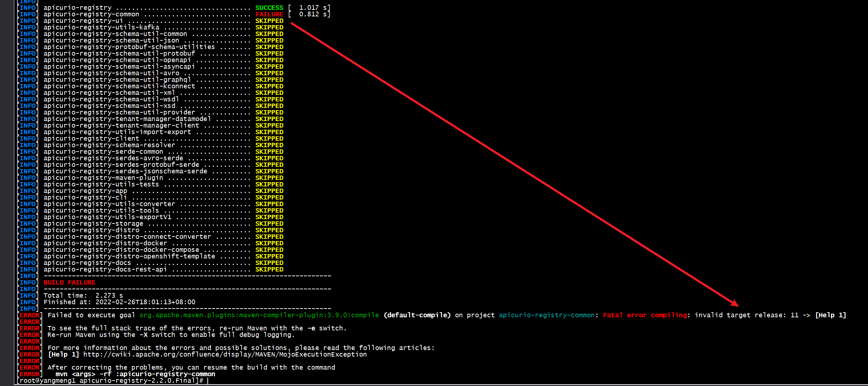This screenshot has width=868, height=386.
Task: Click the green SUCCESS status for apicurio-registry
Action: [x=269, y=8]
